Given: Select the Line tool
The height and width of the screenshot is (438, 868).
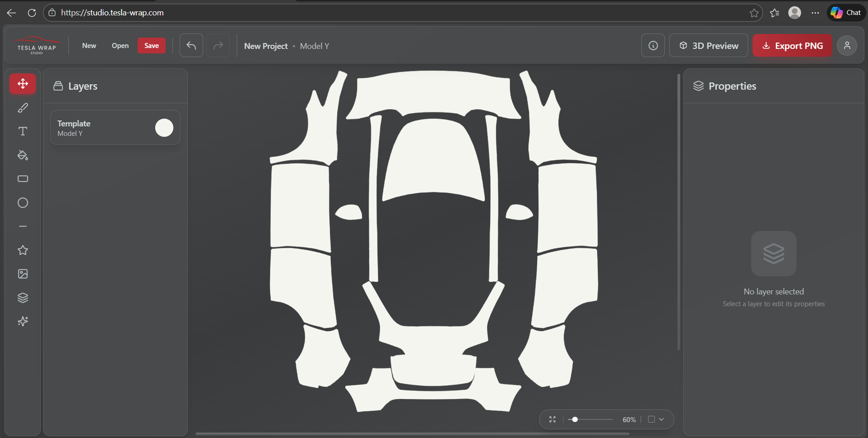Looking at the screenshot, I should coord(23,226).
